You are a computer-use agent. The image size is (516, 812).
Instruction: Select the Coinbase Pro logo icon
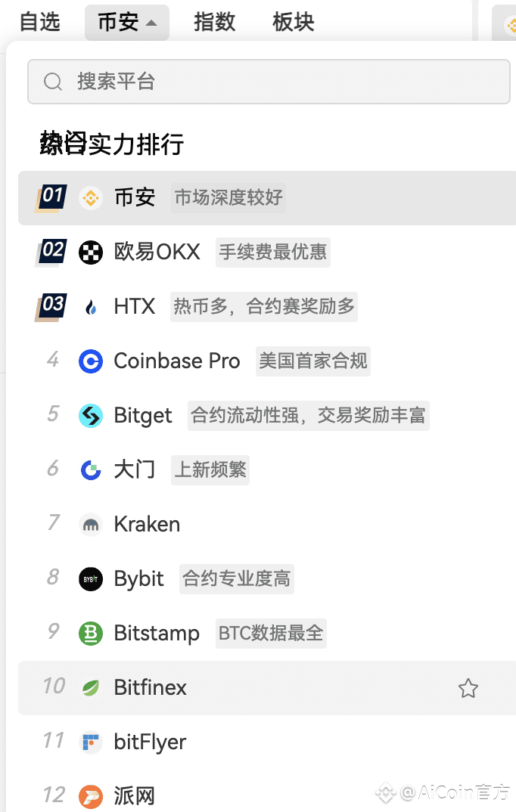tap(91, 361)
